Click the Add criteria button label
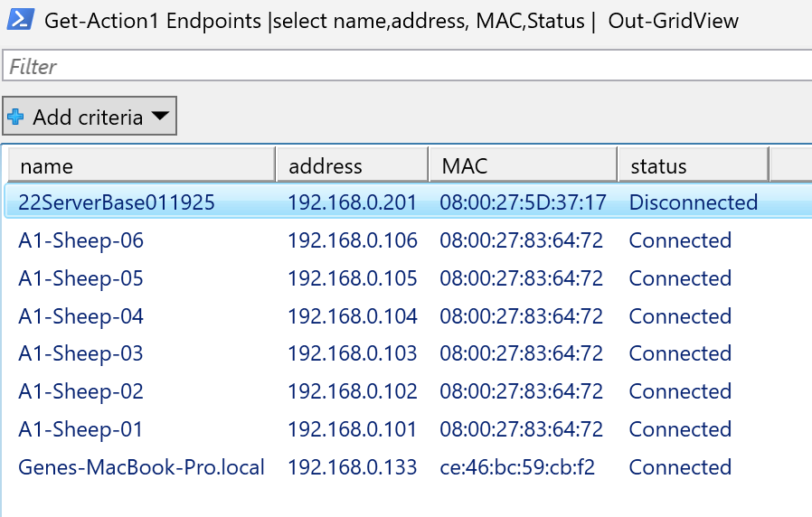This screenshot has height=517, width=812. (x=88, y=117)
